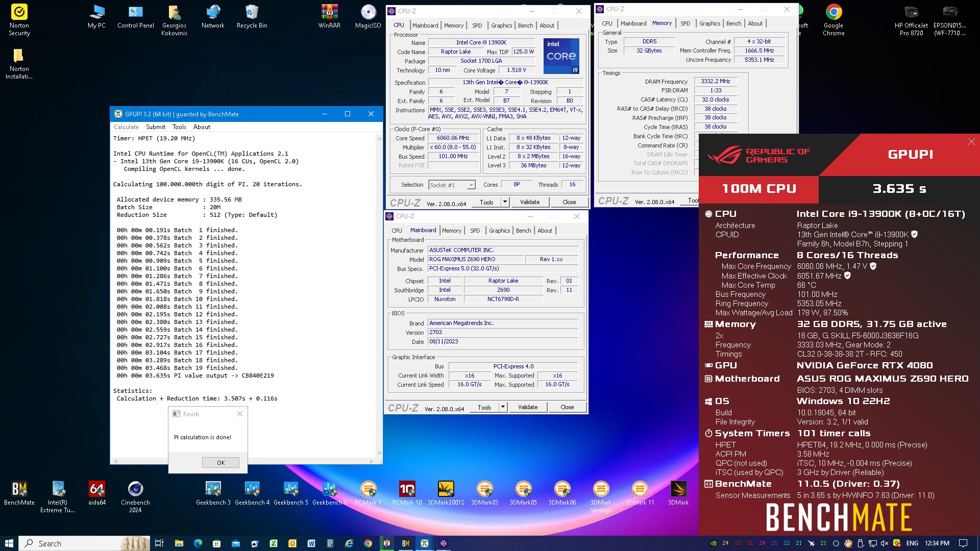Click Close in CPU-Z Mainboard window
The image size is (980, 551).
click(567, 407)
